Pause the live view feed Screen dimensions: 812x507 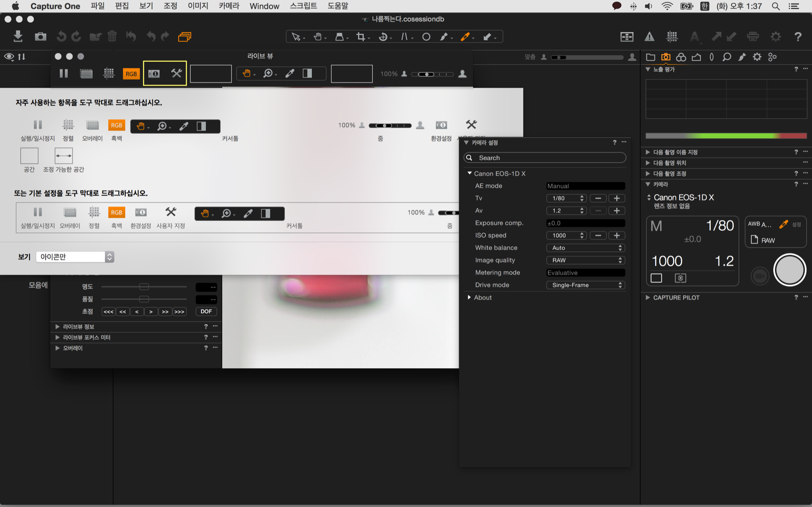coord(64,73)
